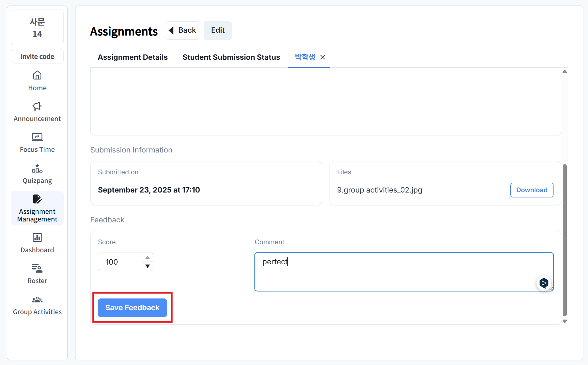This screenshot has width=588, height=365.
Task: Switch to Student Submission Status tab
Action: point(231,57)
